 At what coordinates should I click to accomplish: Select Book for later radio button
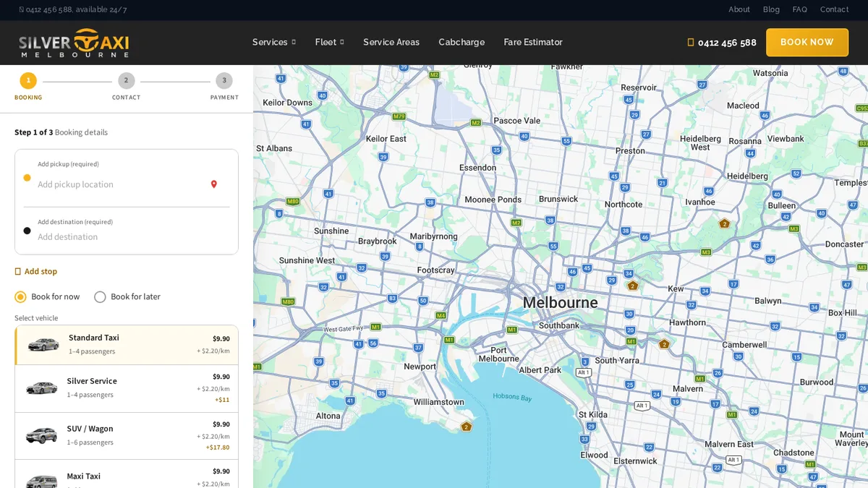coord(100,297)
